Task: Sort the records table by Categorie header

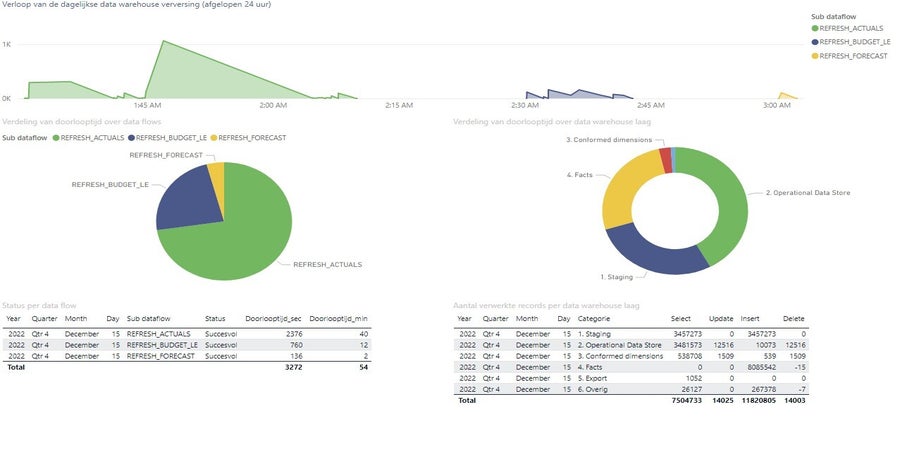Action: (x=593, y=319)
